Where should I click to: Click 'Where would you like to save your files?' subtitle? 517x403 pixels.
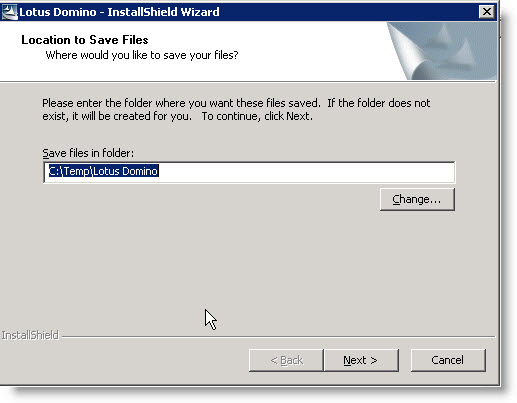click(142, 55)
